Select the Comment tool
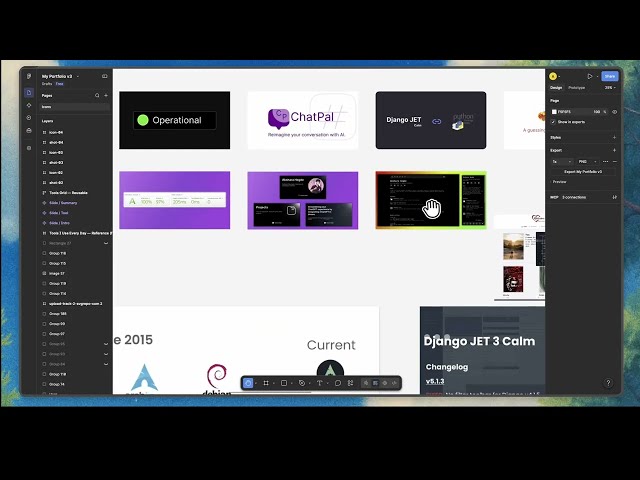Screen dimensions: 640x480 (x=338, y=383)
